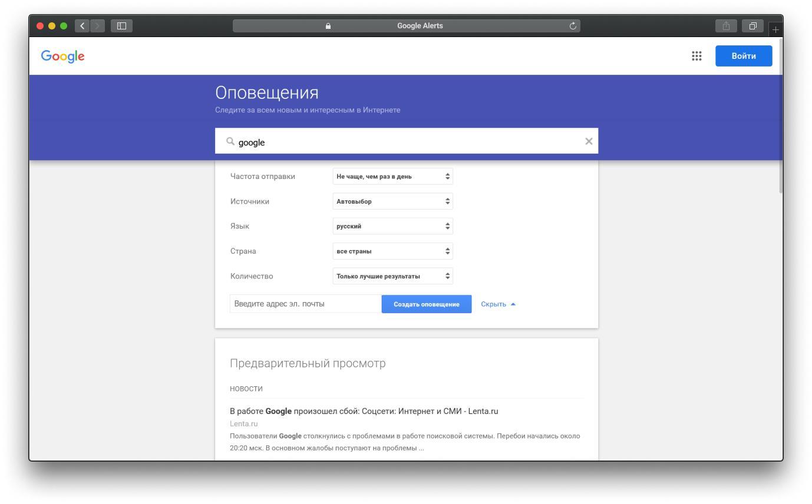
Task: Open a new tab with plus button
Action: tap(776, 29)
